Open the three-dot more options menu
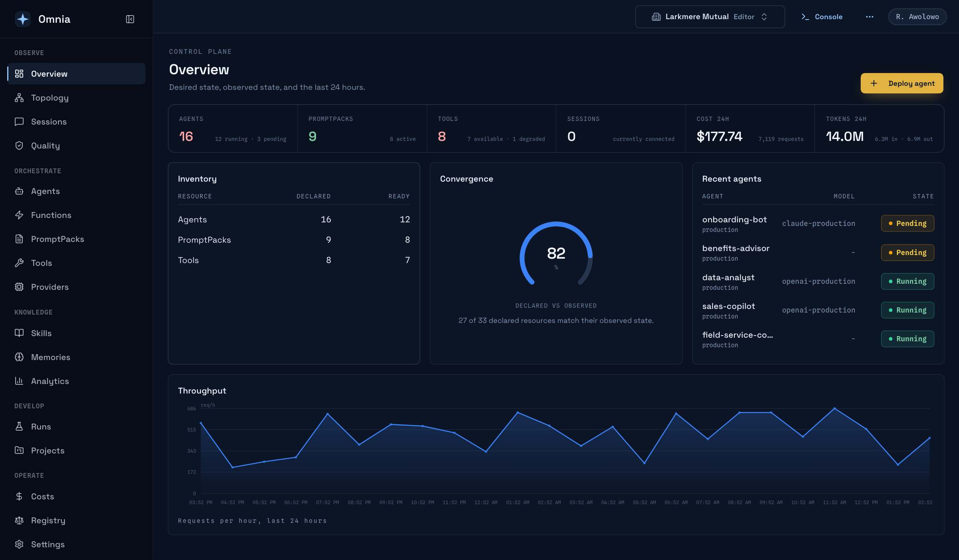The width and height of the screenshot is (959, 560). click(869, 17)
